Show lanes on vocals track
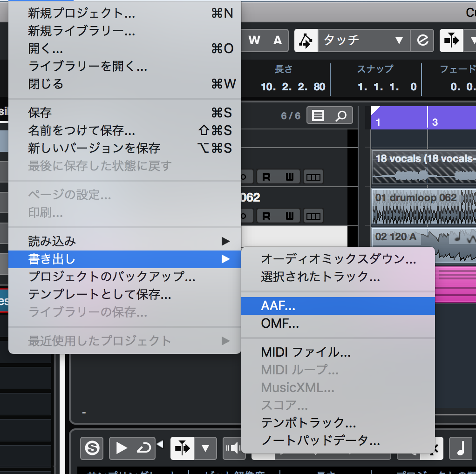Image resolution: width=476 pixels, height=474 pixels. pyautogui.click(x=313, y=177)
